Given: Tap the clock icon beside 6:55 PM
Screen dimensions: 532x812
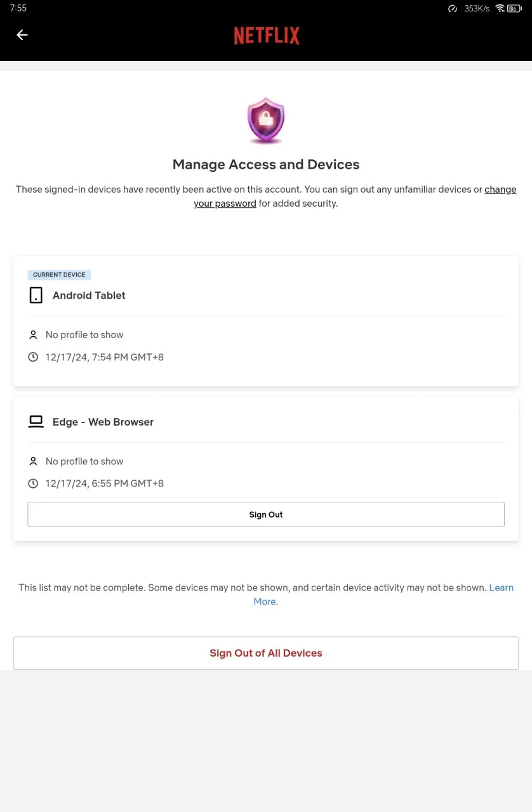Looking at the screenshot, I should tap(34, 483).
